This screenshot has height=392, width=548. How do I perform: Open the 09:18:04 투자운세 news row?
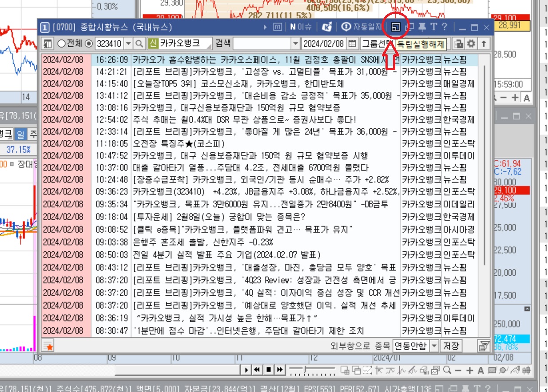[259, 217]
